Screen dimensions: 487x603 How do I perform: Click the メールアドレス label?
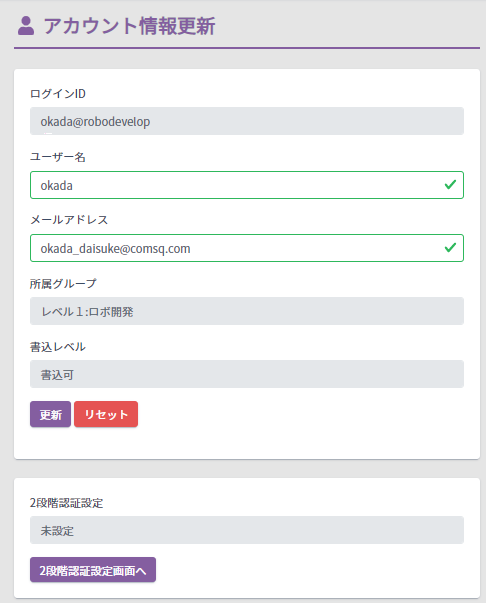pos(69,220)
